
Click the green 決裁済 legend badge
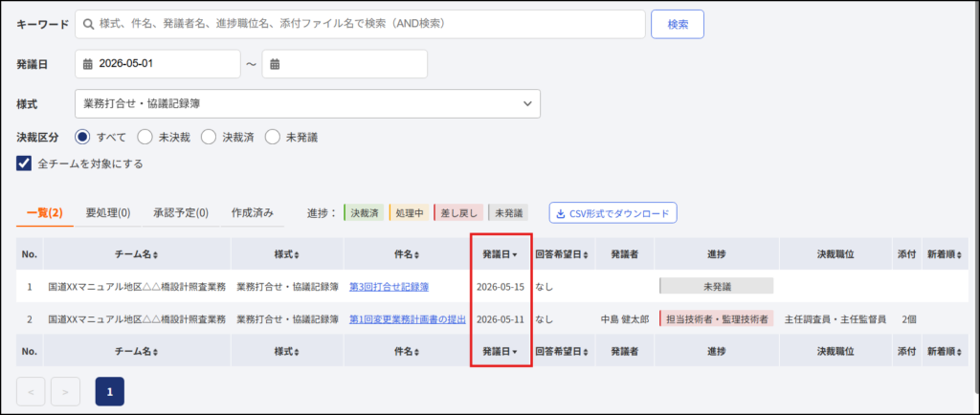[x=364, y=213]
